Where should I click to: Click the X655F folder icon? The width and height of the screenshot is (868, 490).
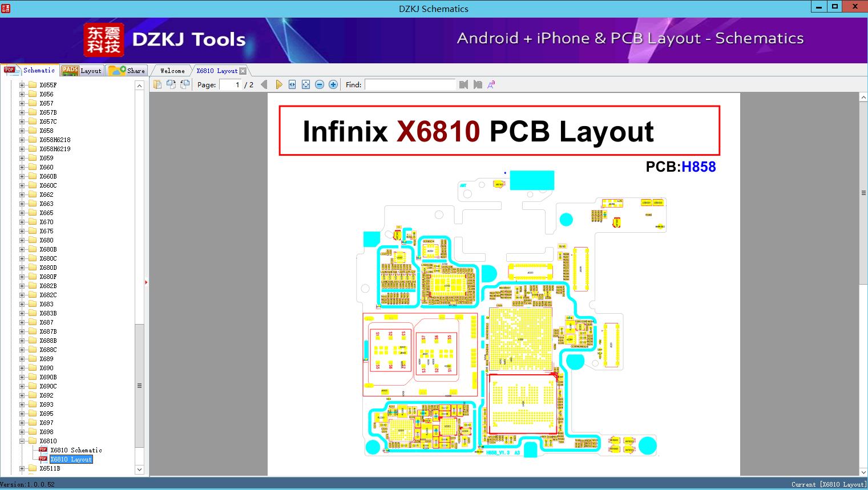33,85
